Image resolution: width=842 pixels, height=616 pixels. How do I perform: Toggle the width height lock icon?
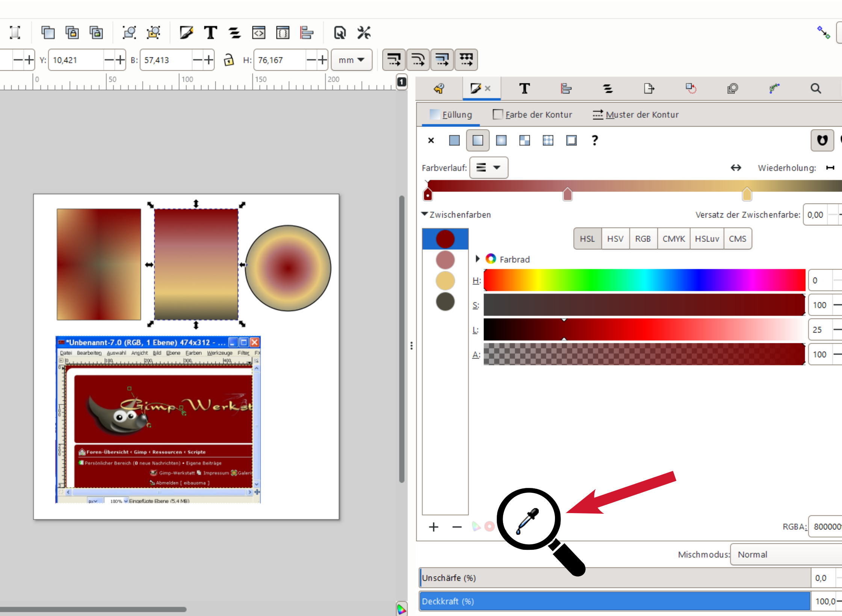coord(228,60)
